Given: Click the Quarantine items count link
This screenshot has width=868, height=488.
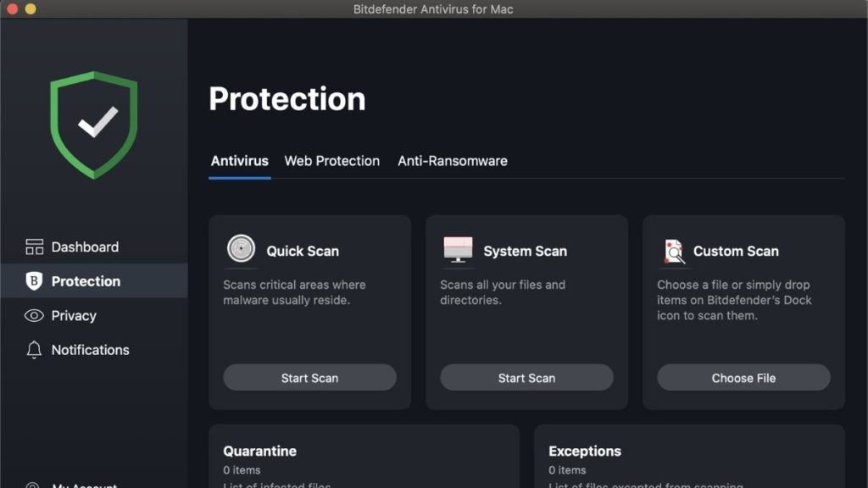Looking at the screenshot, I should click(240, 470).
